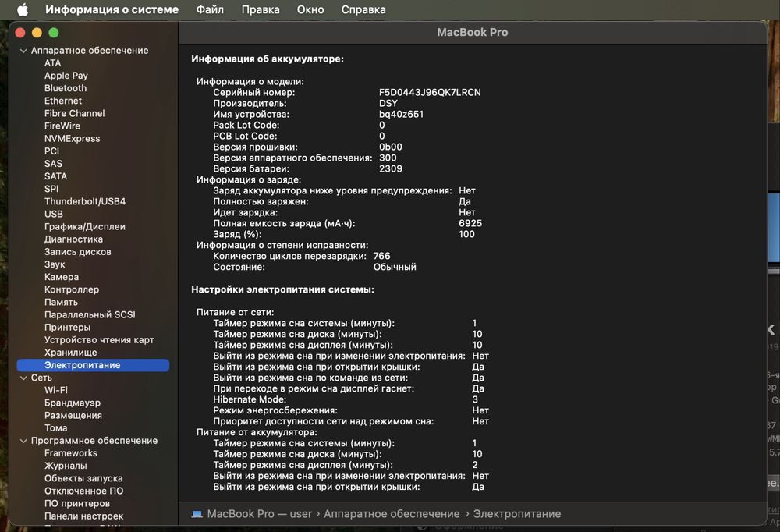Image resolution: width=780 pixels, height=532 pixels.
Task: Click the manufacturer value DSY
Action: tap(388, 104)
